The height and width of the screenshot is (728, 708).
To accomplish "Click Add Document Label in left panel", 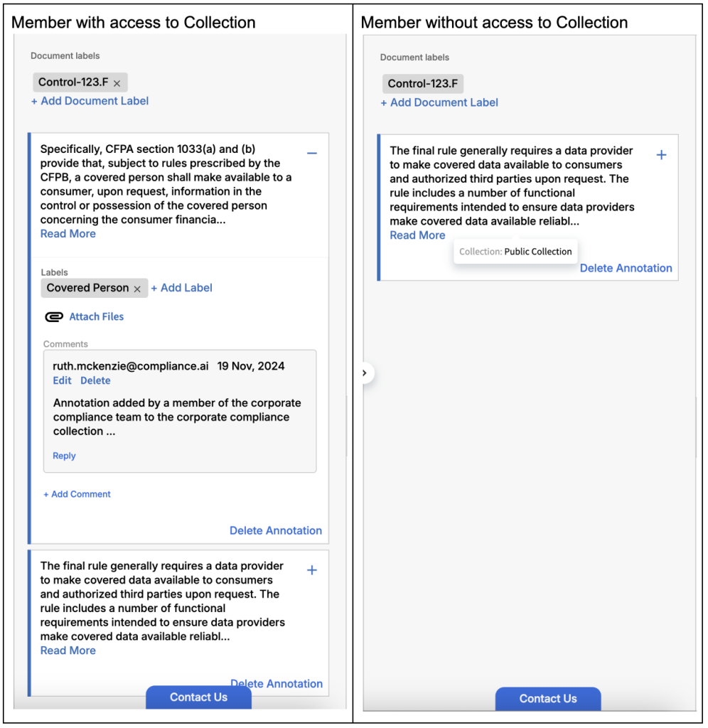I will tap(90, 101).
